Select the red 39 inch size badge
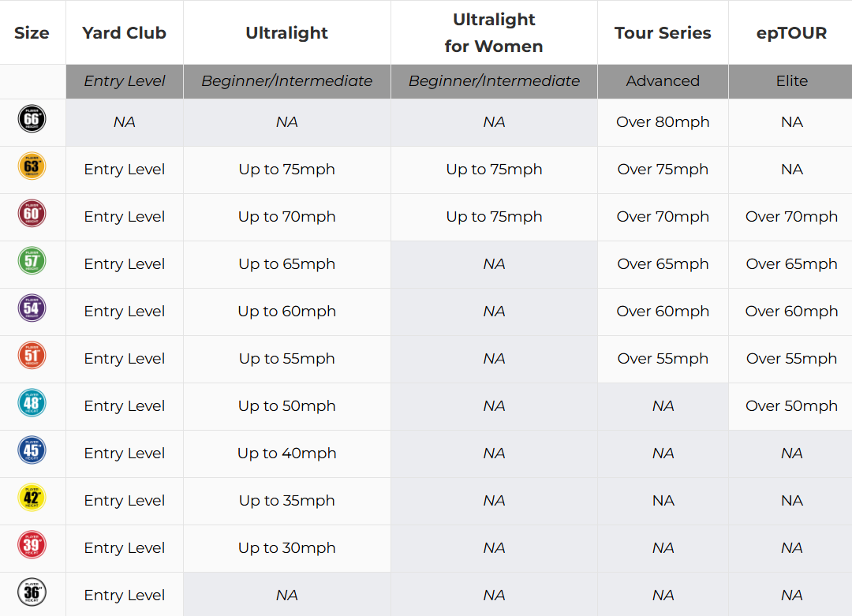This screenshot has height=616, width=852. point(32,545)
